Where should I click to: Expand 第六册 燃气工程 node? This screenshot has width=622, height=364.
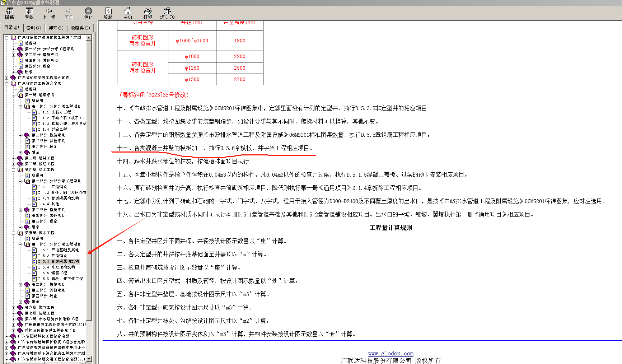(x=14, y=307)
